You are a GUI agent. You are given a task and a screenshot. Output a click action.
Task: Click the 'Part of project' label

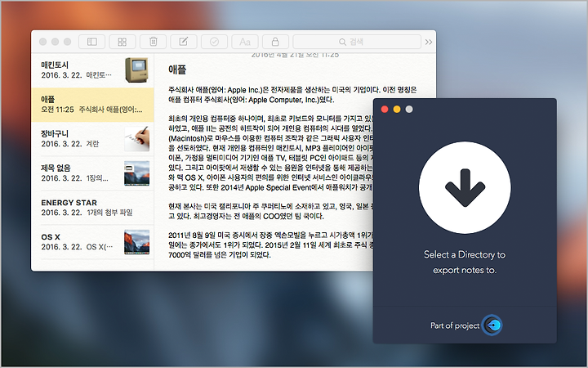(x=455, y=325)
